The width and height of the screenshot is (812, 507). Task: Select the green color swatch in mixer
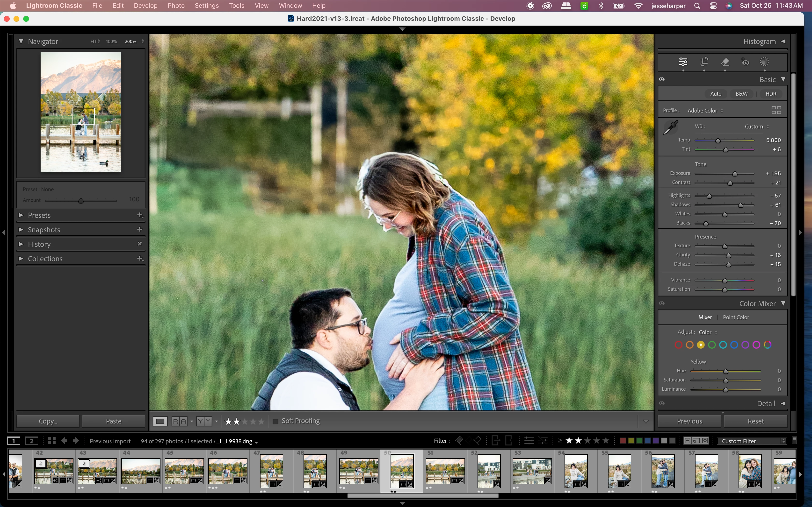pos(712,345)
